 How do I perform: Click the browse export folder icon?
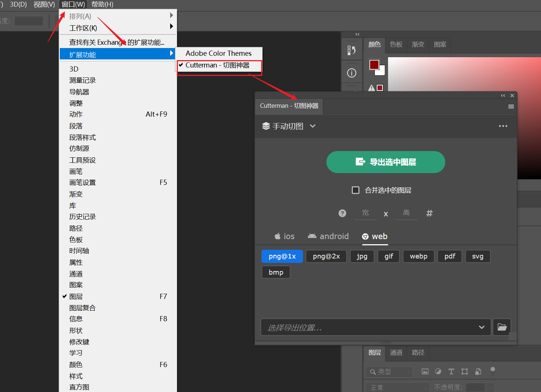[502, 327]
